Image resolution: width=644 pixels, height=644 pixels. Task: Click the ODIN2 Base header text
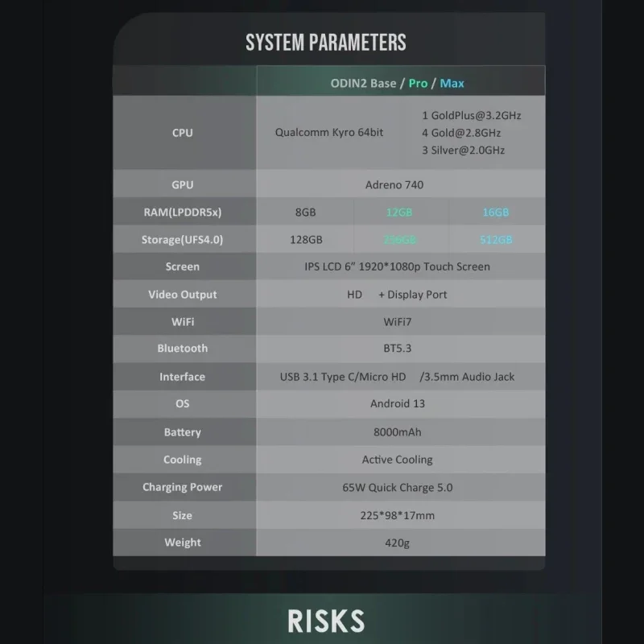click(363, 83)
